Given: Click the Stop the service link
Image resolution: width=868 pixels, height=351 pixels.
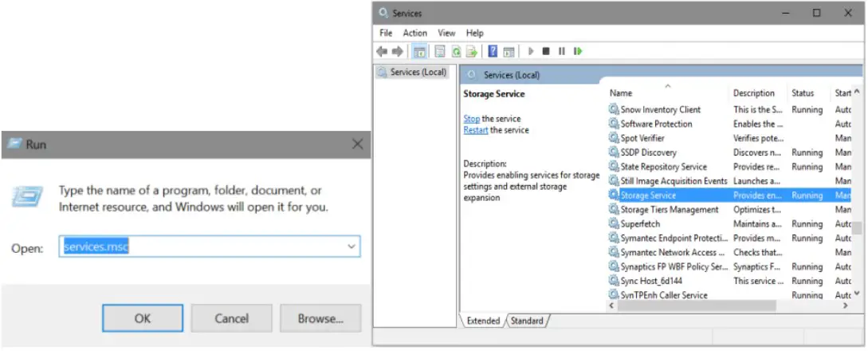Looking at the screenshot, I should [472, 119].
